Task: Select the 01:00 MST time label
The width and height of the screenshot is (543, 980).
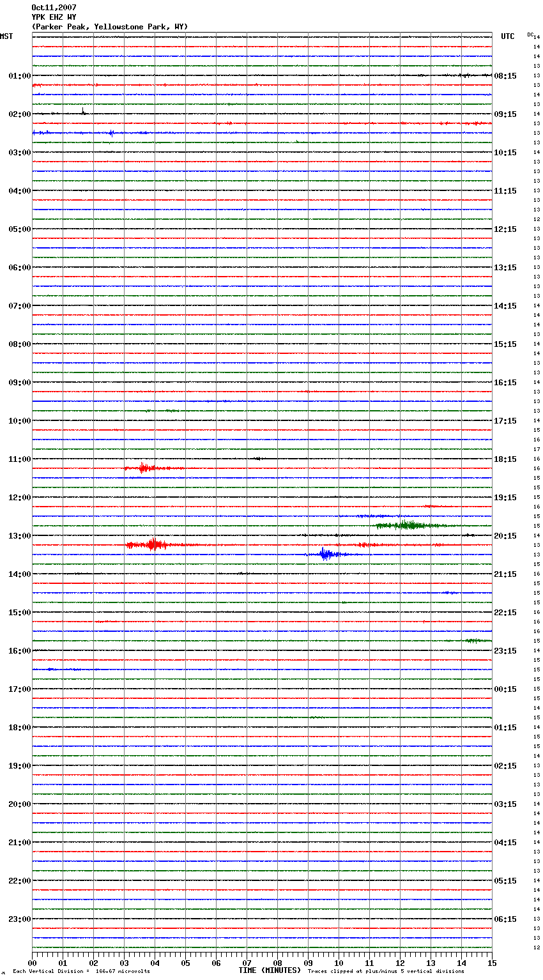Action: pos(20,76)
